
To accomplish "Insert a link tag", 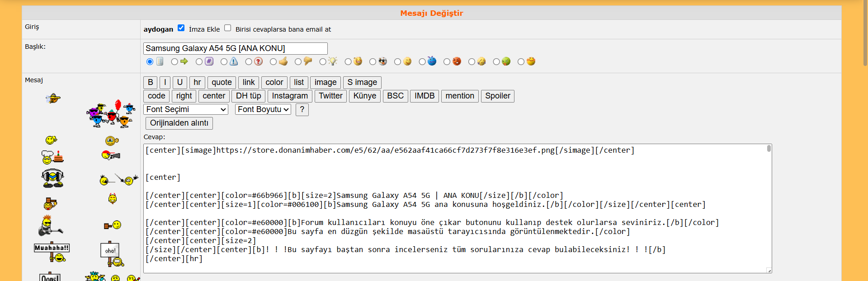I will click(x=249, y=82).
